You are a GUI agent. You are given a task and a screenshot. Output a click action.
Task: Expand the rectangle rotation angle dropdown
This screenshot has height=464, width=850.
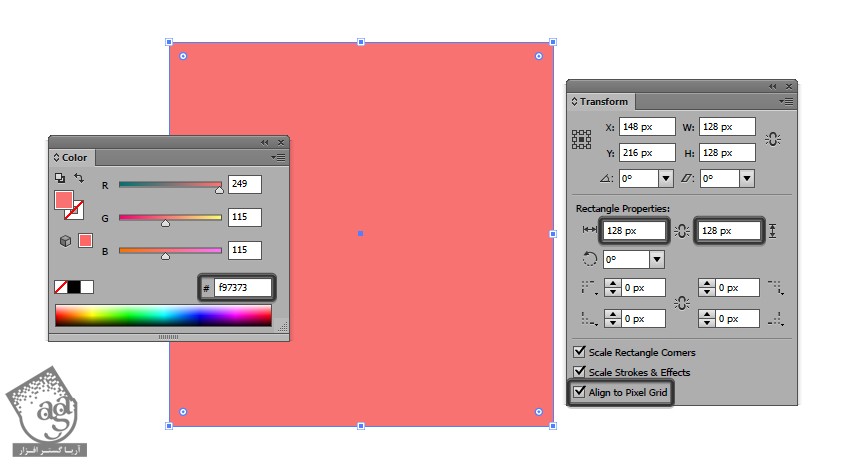tap(656, 259)
